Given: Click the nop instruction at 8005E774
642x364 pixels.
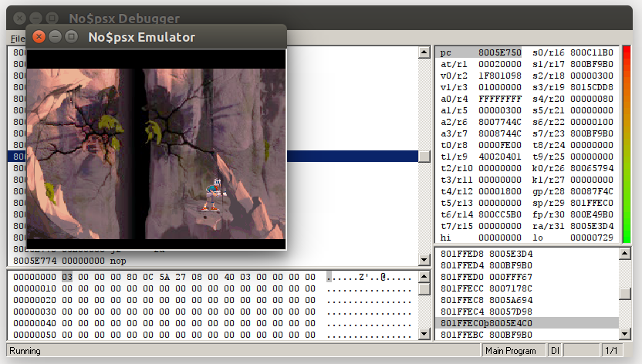Looking at the screenshot, I should pyautogui.click(x=118, y=261).
